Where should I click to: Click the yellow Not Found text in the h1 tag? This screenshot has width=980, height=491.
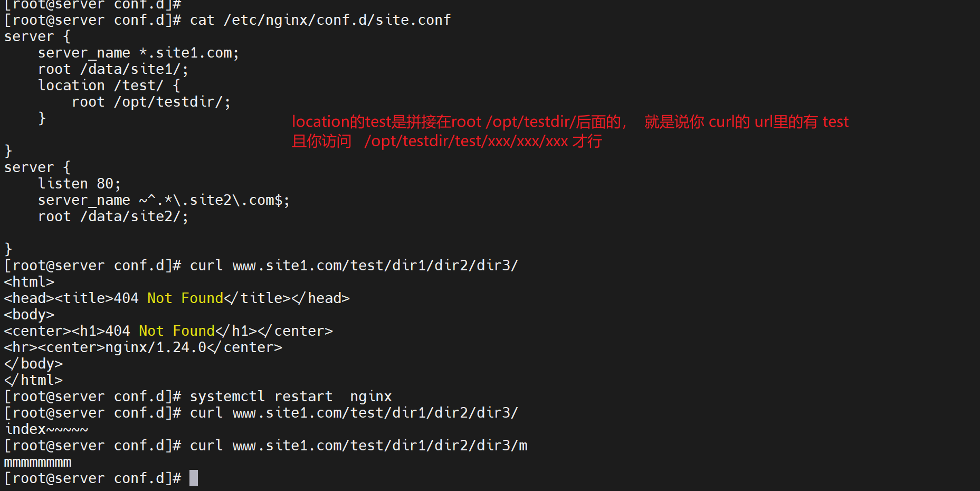pyautogui.click(x=177, y=331)
